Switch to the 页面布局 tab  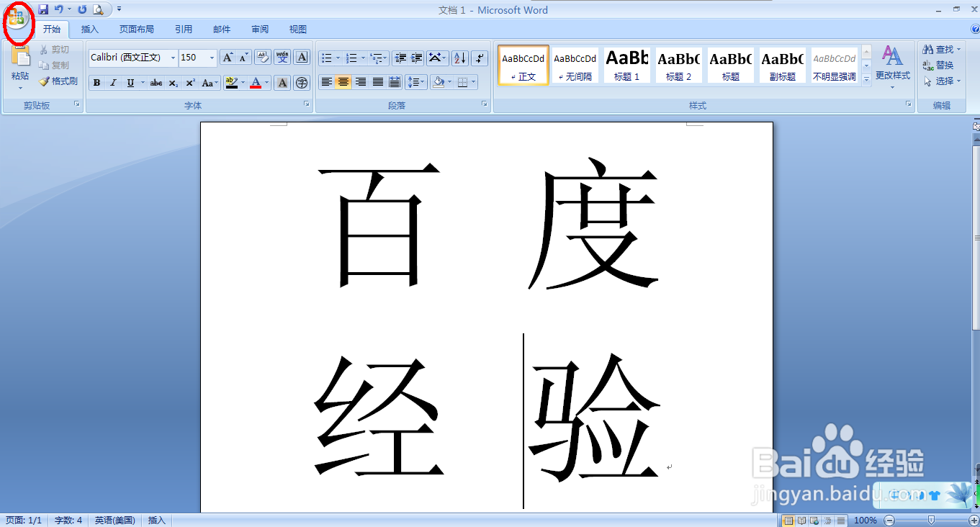click(137, 30)
